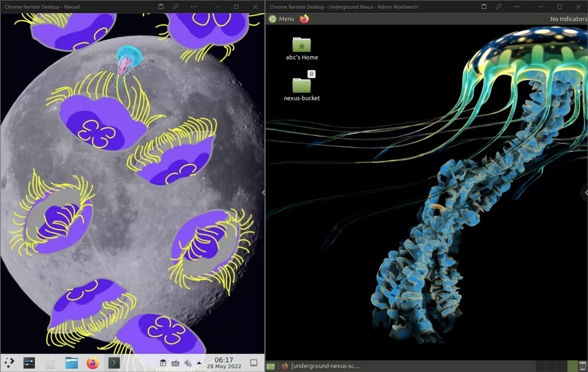Toggle Nexus0 peek at desktop button
This screenshot has width=588, height=372.
pos(254,363)
